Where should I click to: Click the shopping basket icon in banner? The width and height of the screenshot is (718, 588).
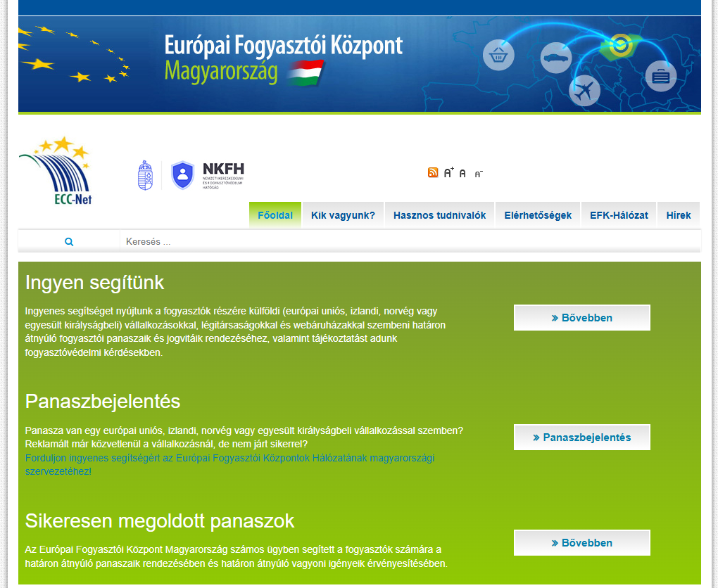click(x=498, y=56)
